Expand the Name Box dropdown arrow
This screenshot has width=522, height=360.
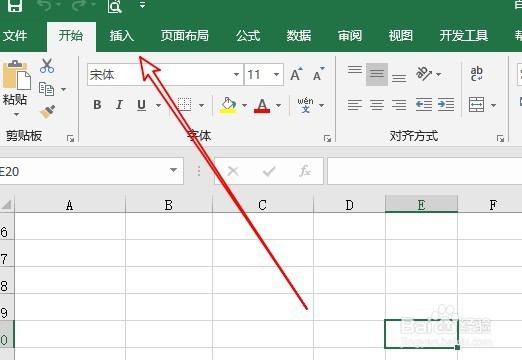tap(173, 171)
